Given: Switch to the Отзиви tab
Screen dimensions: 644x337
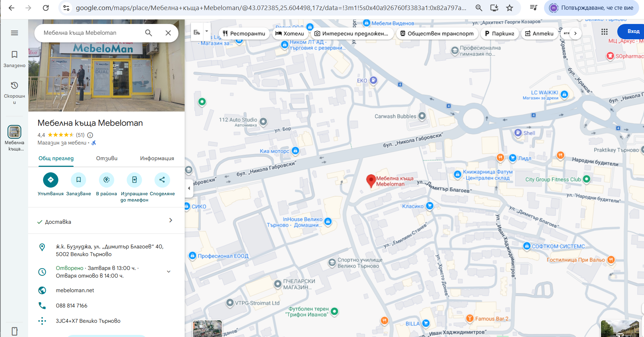Looking at the screenshot, I should pos(107,158).
